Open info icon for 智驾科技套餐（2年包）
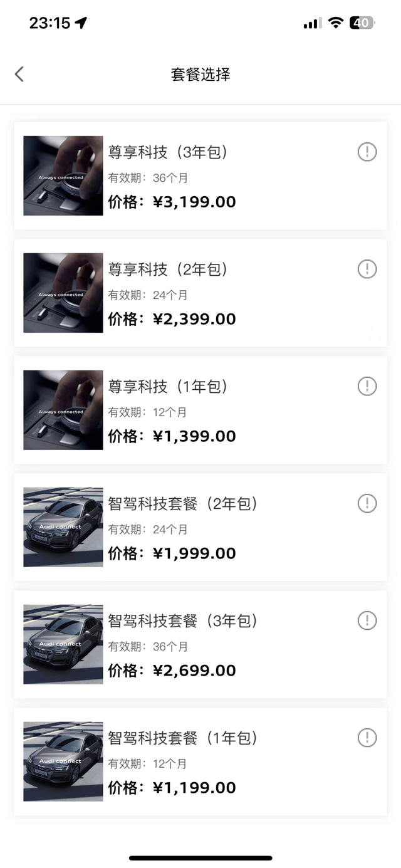This screenshot has height=868, width=401. [x=367, y=503]
